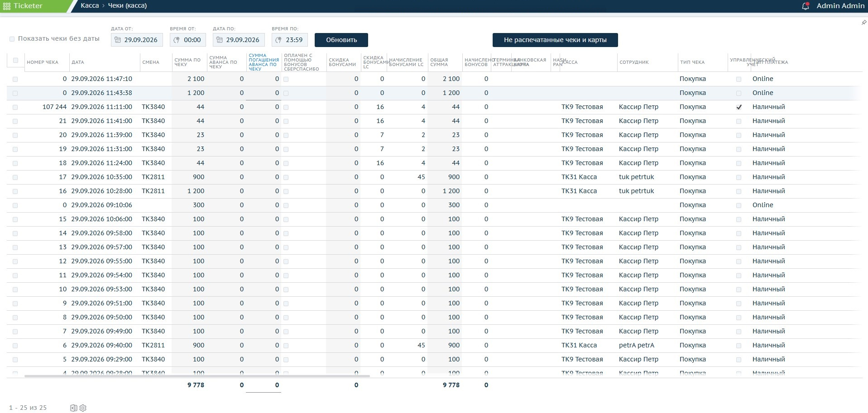Screen dimensions: 868x413
Task: Sort by Смена column header
Action: coord(151,62)
